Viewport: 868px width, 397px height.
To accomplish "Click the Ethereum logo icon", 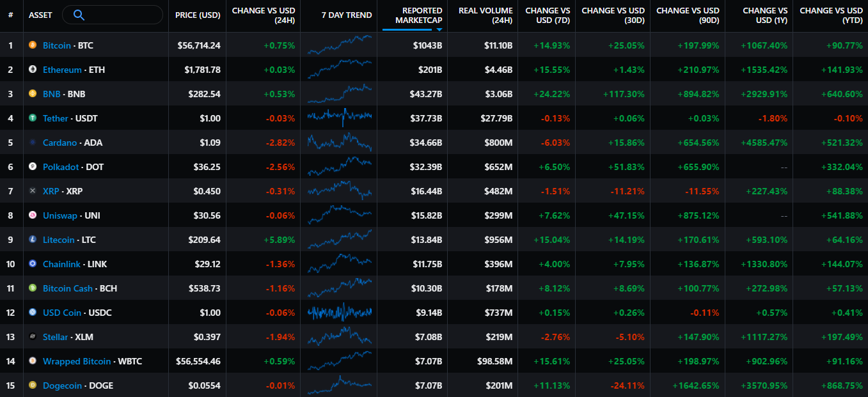I will pyautogui.click(x=33, y=70).
